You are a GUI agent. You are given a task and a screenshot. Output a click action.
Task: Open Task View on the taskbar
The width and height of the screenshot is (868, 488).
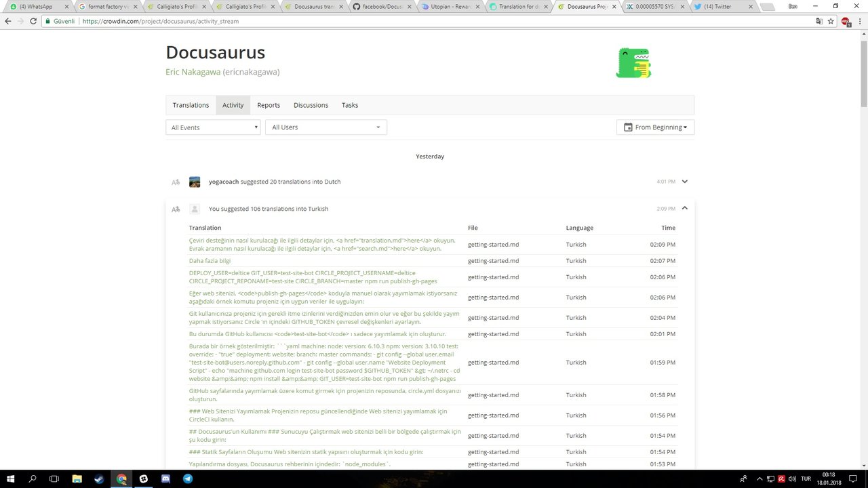[x=54, y=479]
